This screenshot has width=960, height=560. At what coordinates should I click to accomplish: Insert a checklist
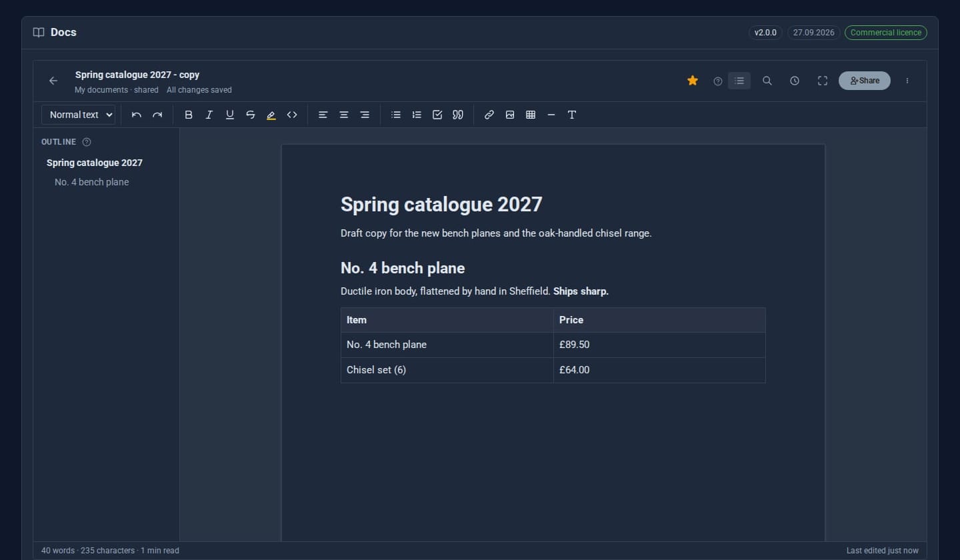point(437,115)
